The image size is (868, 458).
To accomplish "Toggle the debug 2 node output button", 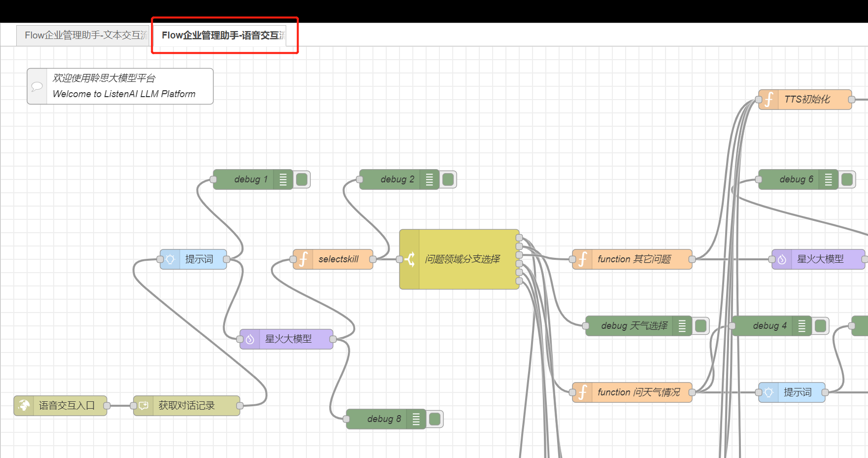I will [448, 179].
